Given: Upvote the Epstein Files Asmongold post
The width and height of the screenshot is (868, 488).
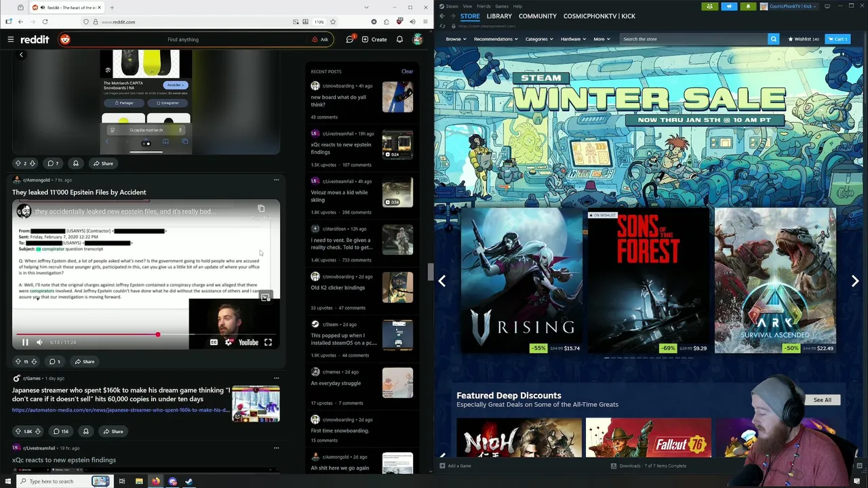Looking at the screenshot, I should [x=18, y=361].
